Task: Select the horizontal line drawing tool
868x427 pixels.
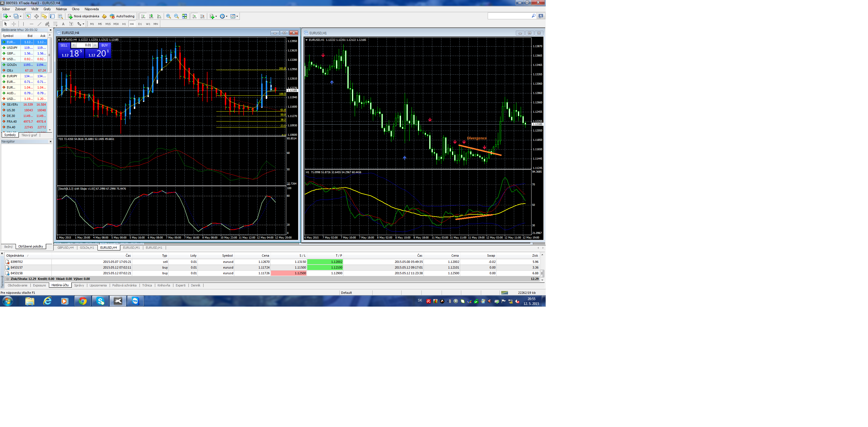Action: 31,24
